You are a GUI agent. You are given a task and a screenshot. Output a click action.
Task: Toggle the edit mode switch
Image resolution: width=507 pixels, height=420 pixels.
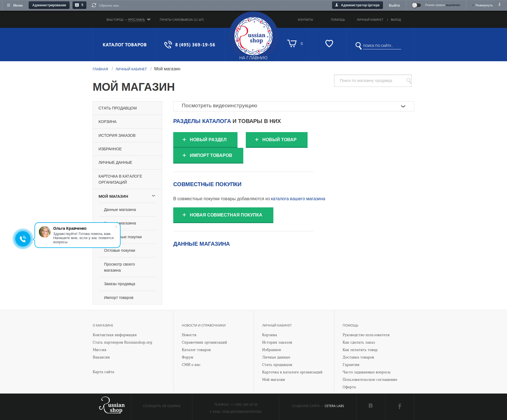coord(416,5)
